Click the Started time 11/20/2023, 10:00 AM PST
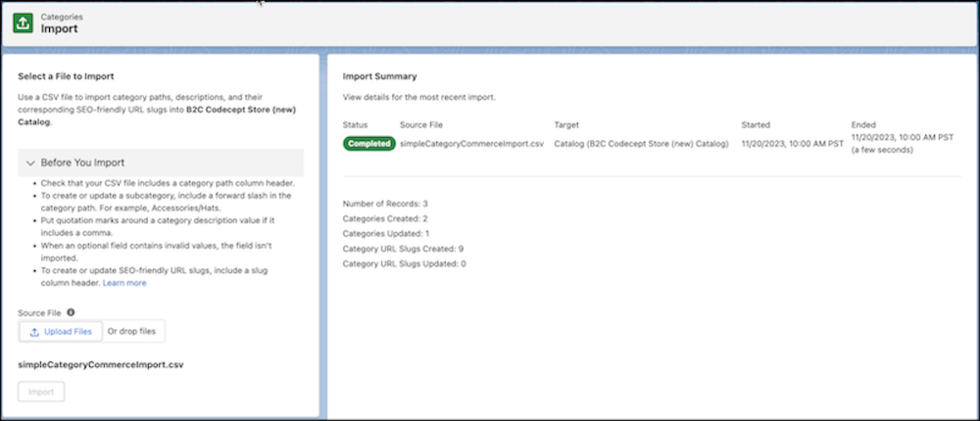Viewport: 980px width, 421px height. coord(793,144)
